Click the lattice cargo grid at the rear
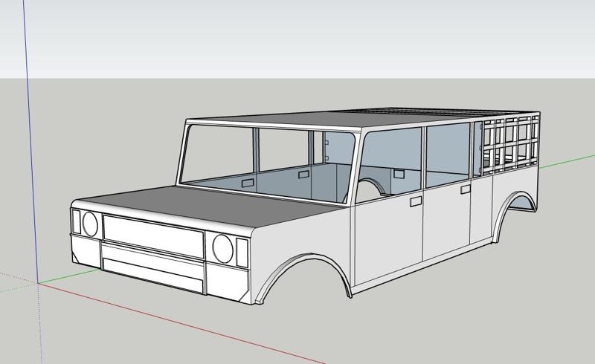Viewport: 595px width, 364px height. click(x=509, y=144)
